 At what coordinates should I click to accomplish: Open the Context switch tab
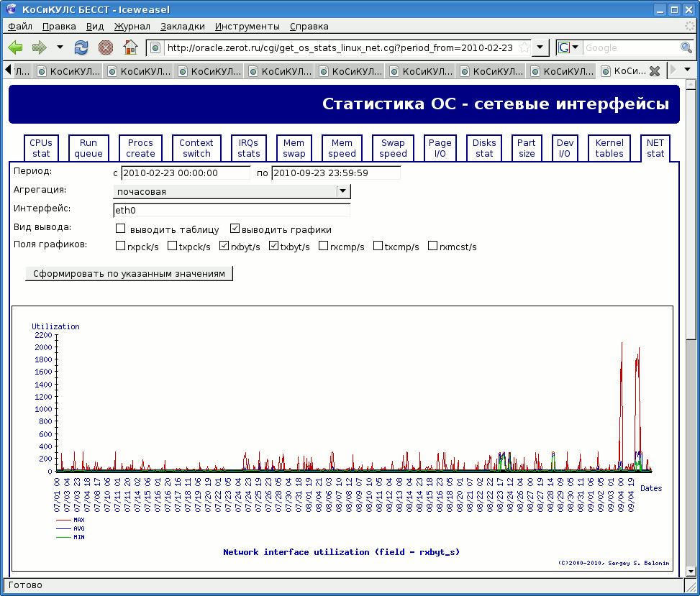point(196,148)
